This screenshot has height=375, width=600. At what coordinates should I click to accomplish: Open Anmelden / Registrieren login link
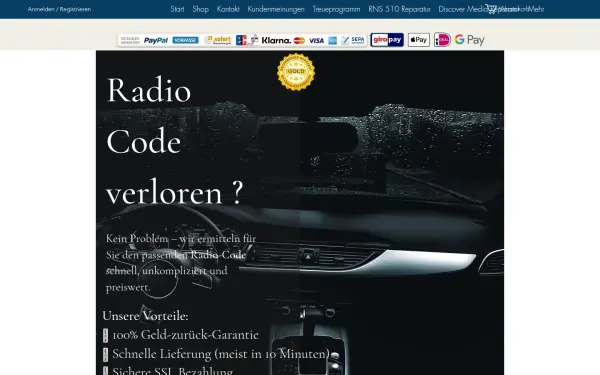click(59, 9)
